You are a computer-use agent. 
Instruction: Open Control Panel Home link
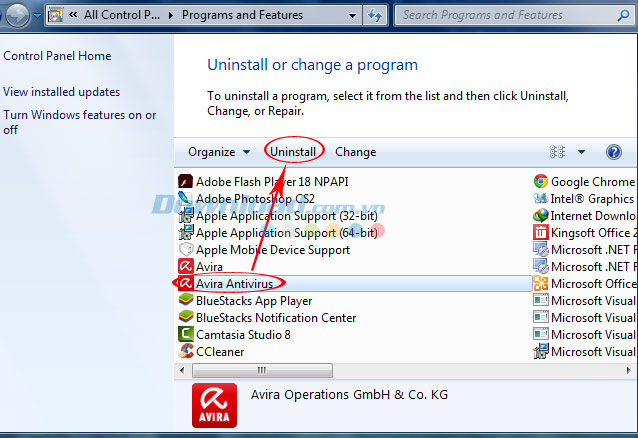[x=57, y=56]
